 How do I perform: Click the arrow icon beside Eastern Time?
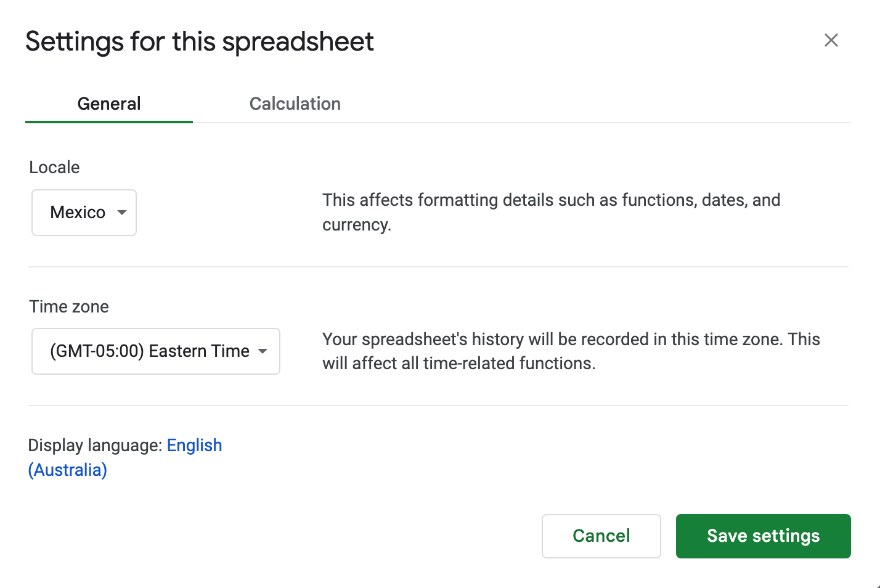263,351
